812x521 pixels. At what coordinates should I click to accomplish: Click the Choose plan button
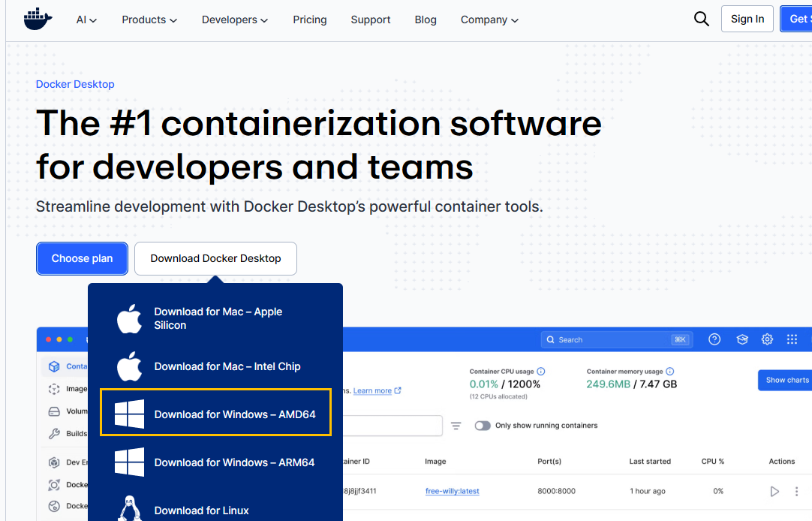82,258
